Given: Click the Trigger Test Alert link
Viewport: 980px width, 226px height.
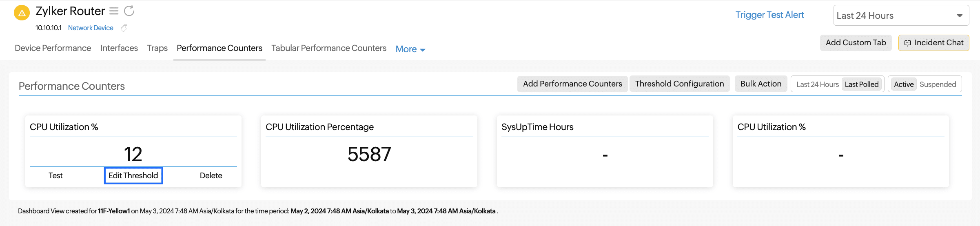Looking at the screenshot, I should tap(769, 15).
